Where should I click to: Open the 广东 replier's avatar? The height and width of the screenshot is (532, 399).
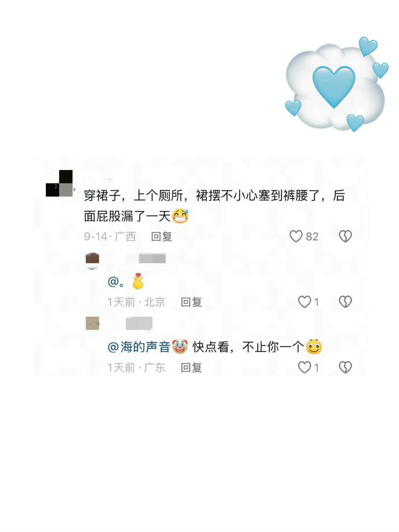pyautogui.click(x=92, y=323)
